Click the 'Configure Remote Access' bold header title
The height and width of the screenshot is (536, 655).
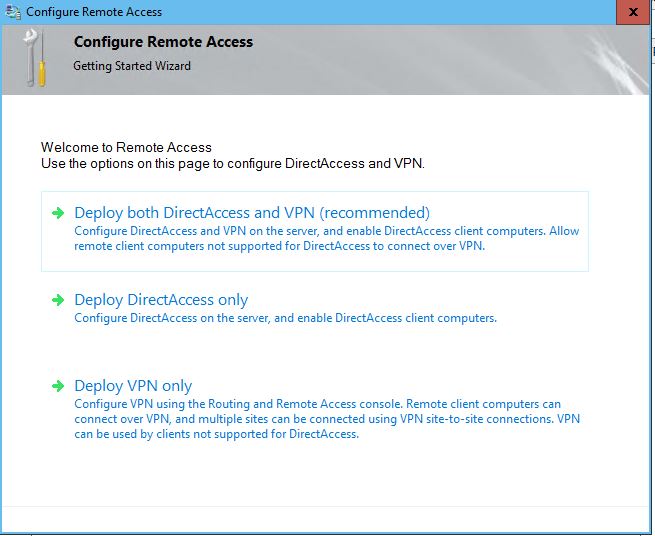point(163,42)
